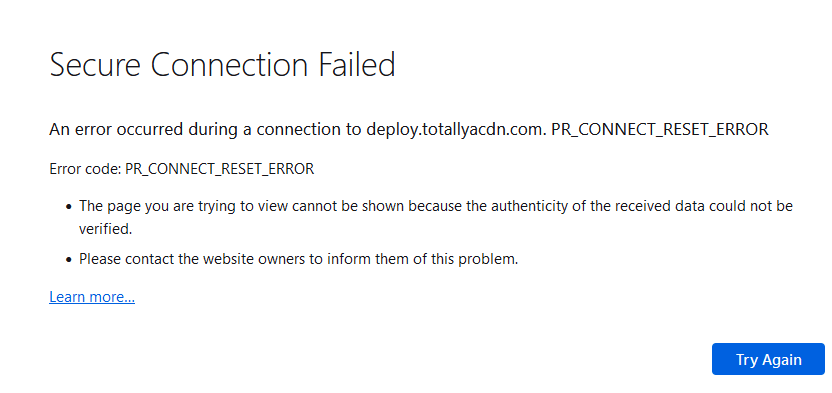Select the deploy.totallyacdn.com domain text
This screenshot has height=393, width=832.
click(x=456, y=130)
